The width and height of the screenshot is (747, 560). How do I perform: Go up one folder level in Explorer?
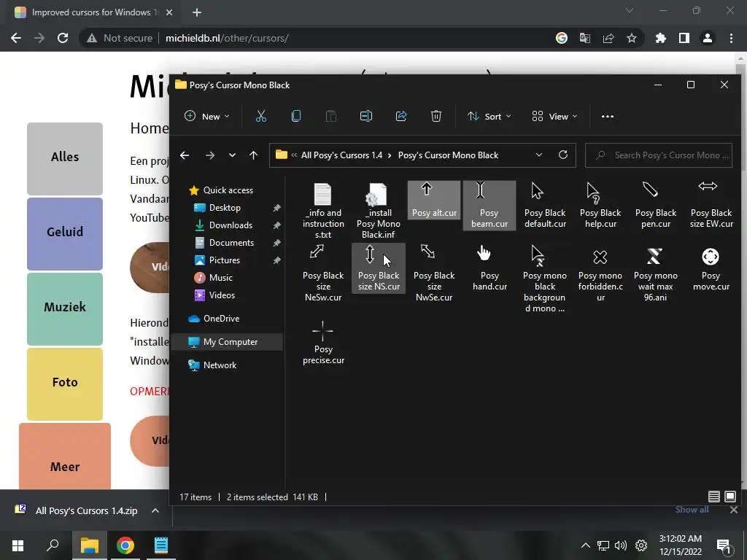pos(253,155)
